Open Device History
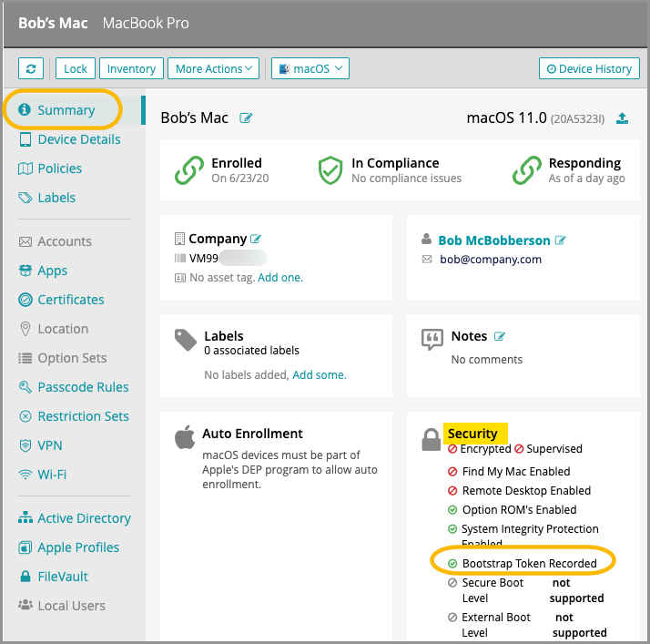The height and width of the screenshot is (644, 650). tap(588, 68)
